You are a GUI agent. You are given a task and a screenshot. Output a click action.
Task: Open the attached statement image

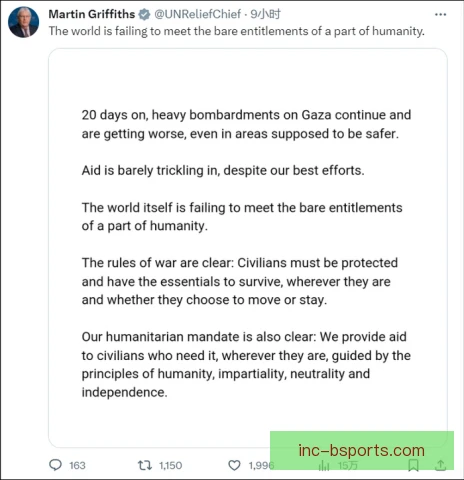tap(248, 248)
